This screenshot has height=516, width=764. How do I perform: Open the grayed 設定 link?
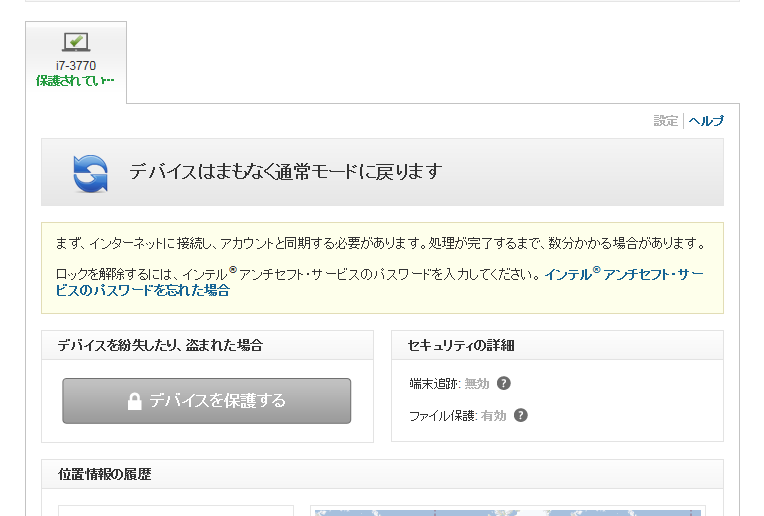[x=666, y=120]
